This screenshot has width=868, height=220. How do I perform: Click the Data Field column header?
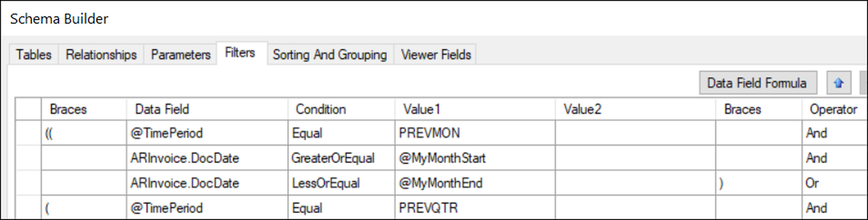click(x=207, y=109)
